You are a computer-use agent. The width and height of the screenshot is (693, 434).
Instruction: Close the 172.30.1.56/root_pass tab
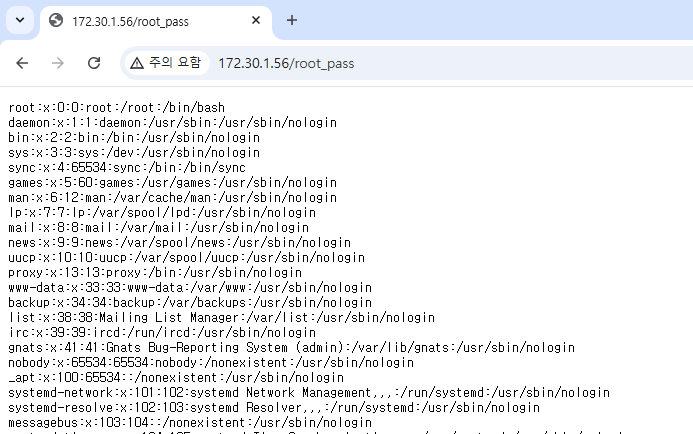pyautogui.click(x=256, y=21)
